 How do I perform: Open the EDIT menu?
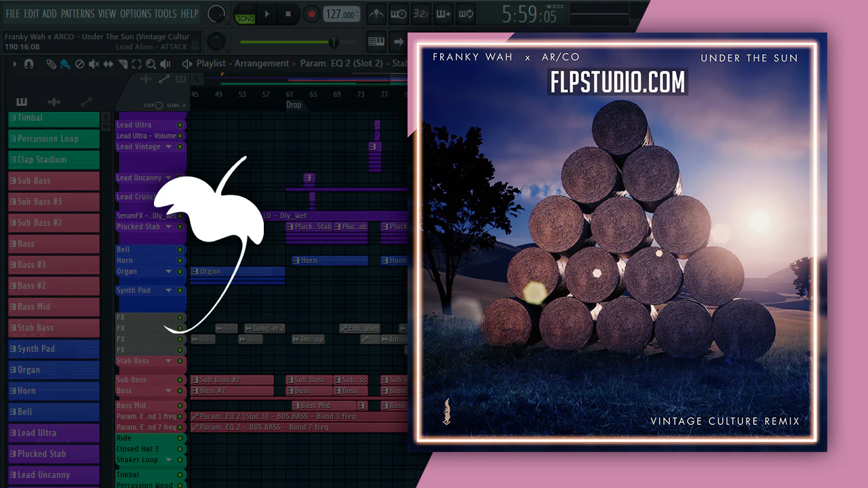(x=31, y=14)
